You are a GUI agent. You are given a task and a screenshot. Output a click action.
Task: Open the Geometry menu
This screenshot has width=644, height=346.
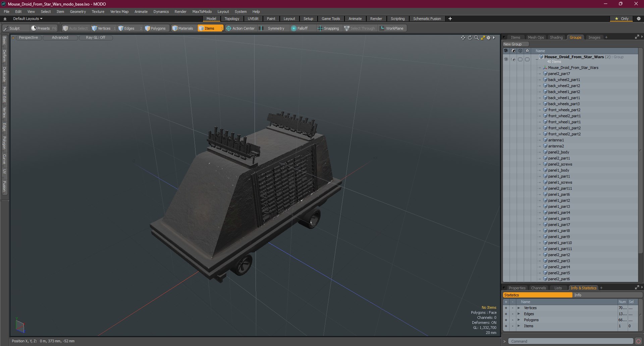pyautogui.click(x=78, y=11)
